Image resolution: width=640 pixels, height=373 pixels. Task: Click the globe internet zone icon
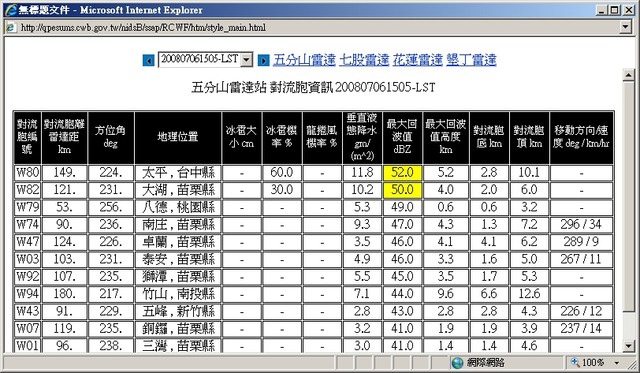(458, 362)
